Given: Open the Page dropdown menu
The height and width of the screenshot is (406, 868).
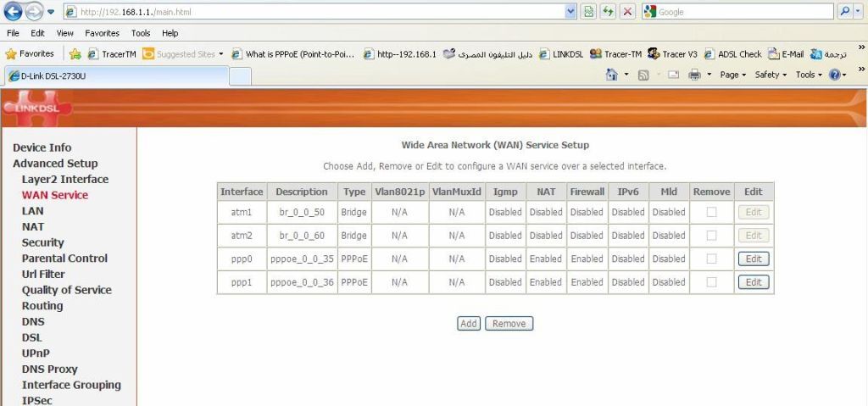Looking at the screenshot, I should click(x=733, y=75).
